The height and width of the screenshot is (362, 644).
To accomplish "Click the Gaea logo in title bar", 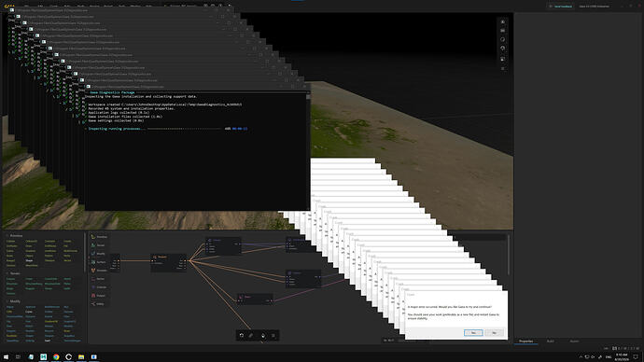I will 9,7.
